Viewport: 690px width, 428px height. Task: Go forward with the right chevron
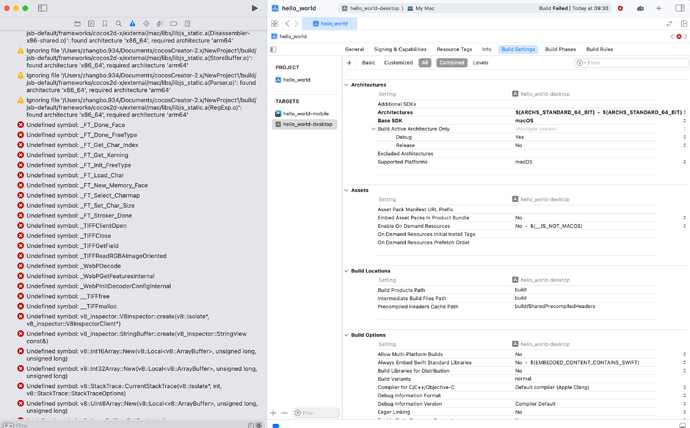coord(296,24)
